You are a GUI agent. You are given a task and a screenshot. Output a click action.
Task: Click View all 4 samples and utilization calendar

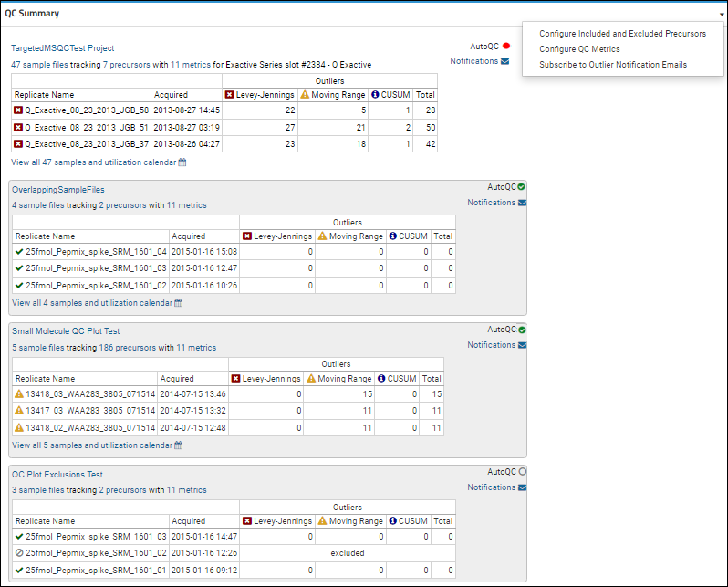pyautogui.click(x=92, y=303)
